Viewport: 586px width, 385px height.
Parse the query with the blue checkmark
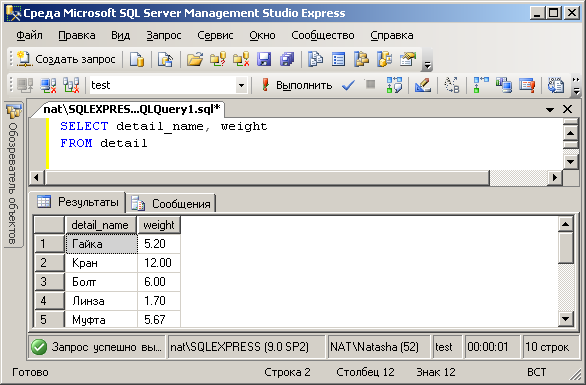[x=348, y=86]
